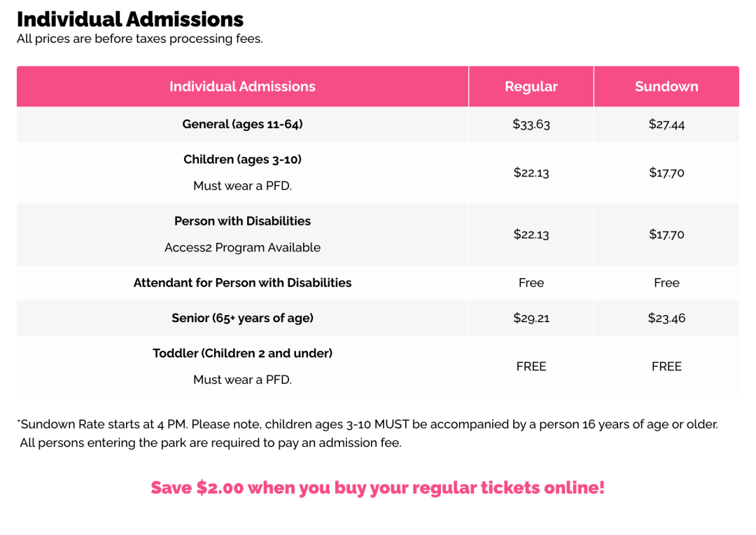The height and width of the screenshot is (535, 756).
Task: Select Person with Disabilities row label
Action: coord(242,221)
